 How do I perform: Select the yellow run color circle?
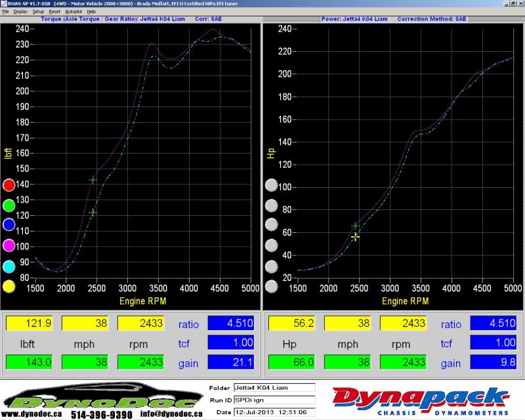(x=9, y=286)
